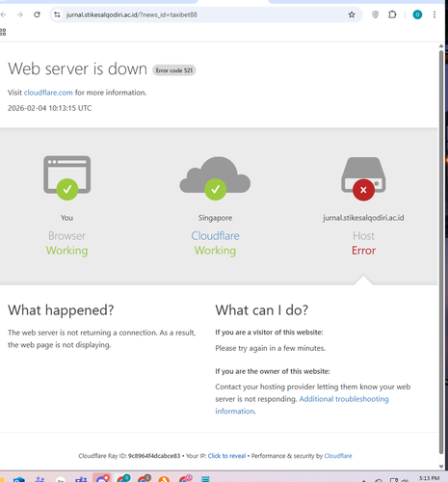Select the timestamp 2026-02-04 10:13:15 UTC
448x482 pixels.
click(49, 108)
